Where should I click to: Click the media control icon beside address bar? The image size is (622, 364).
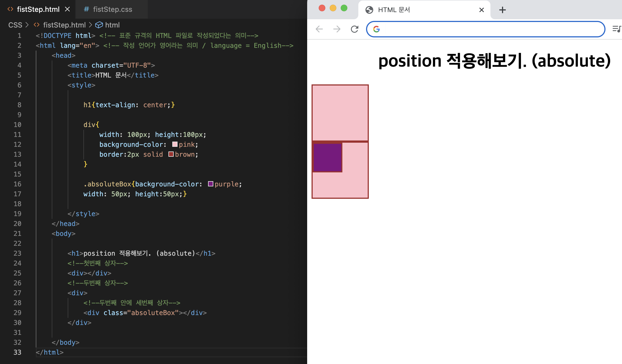pos(616,29)
